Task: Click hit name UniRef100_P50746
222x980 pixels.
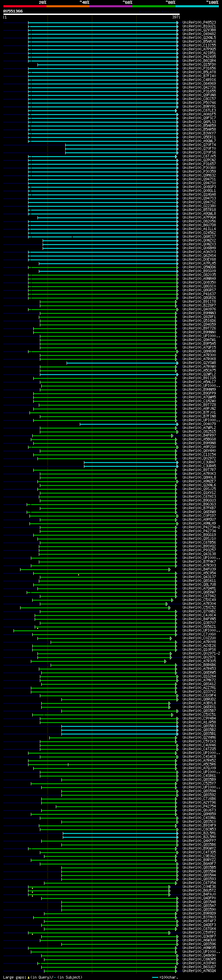Action: [199, 103]
